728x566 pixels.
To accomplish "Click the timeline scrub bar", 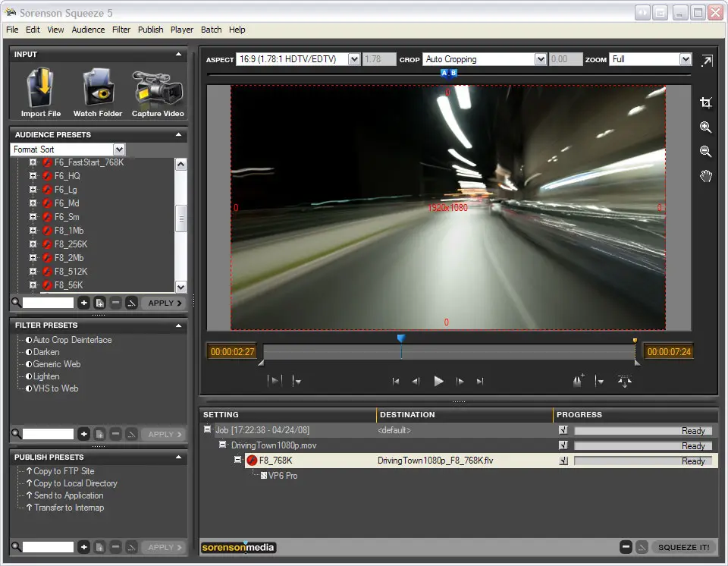I will tap(449, 352).
